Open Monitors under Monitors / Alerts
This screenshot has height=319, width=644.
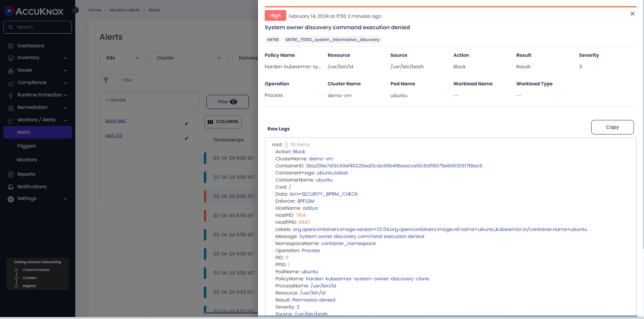click(27, 160)
